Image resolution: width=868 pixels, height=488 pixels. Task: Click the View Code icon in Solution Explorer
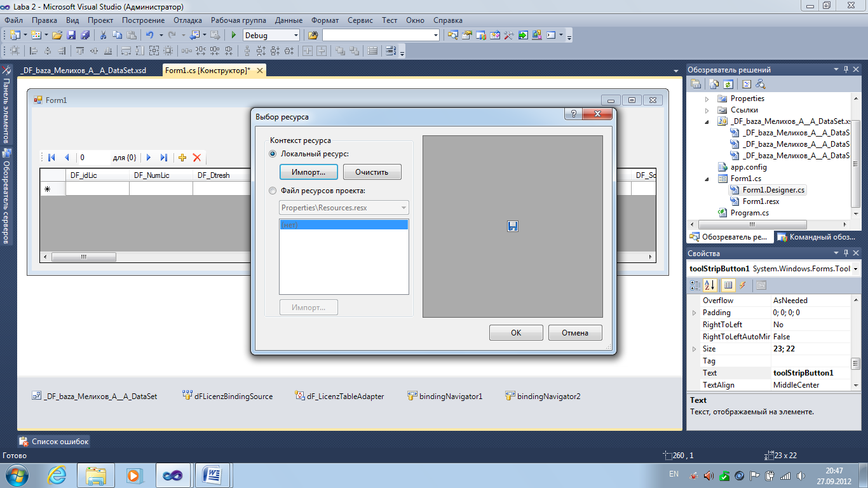[747, 84]
